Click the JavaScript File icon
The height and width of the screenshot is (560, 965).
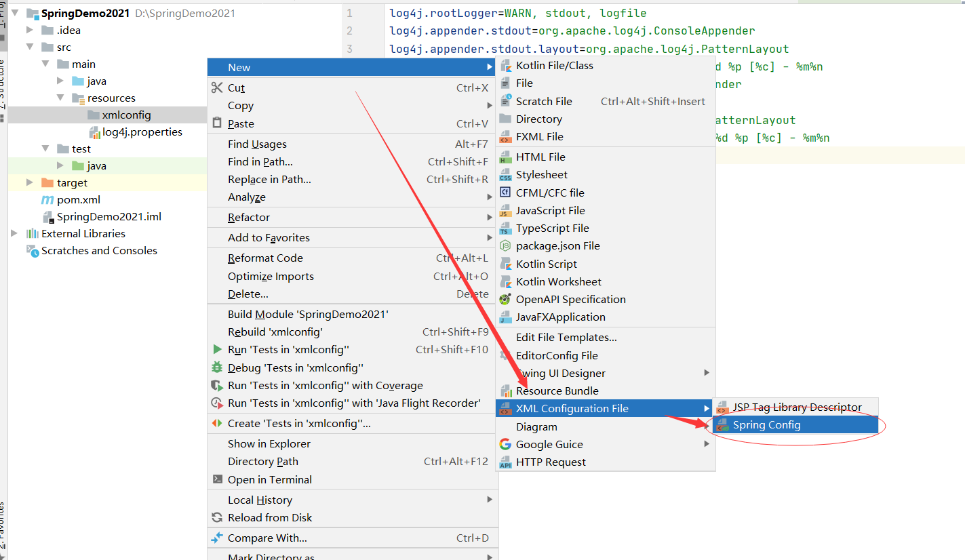tap(505, 210)
